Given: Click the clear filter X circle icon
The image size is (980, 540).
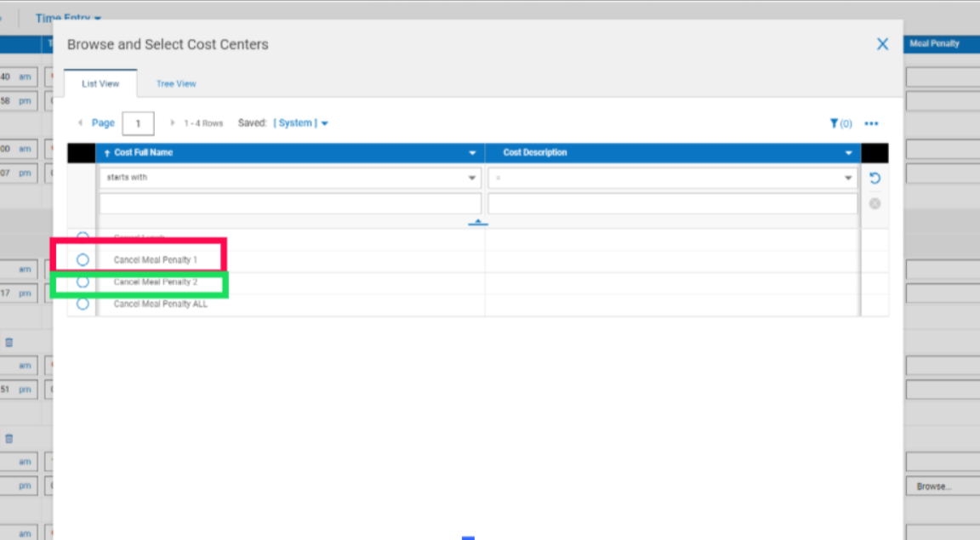Looking at the screenshot, I should [875, 204].
